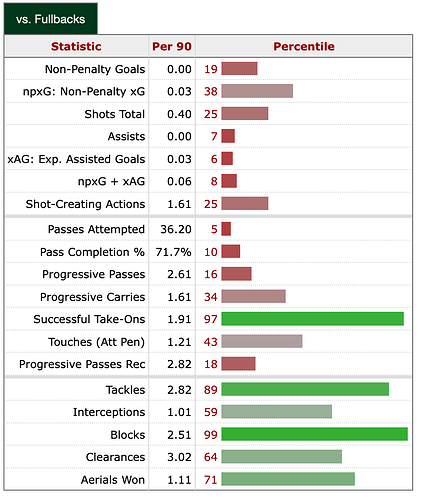The image size is (429, 500).
Task: Click the green Blocks percentile bar
Action: (x=314, y=434)
